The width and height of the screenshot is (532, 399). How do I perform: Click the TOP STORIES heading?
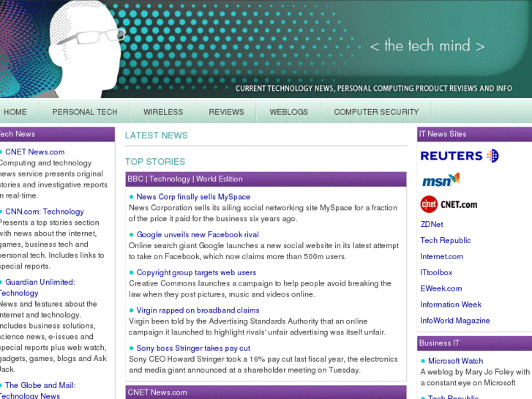pyautogui.click(x=155, y=162)
